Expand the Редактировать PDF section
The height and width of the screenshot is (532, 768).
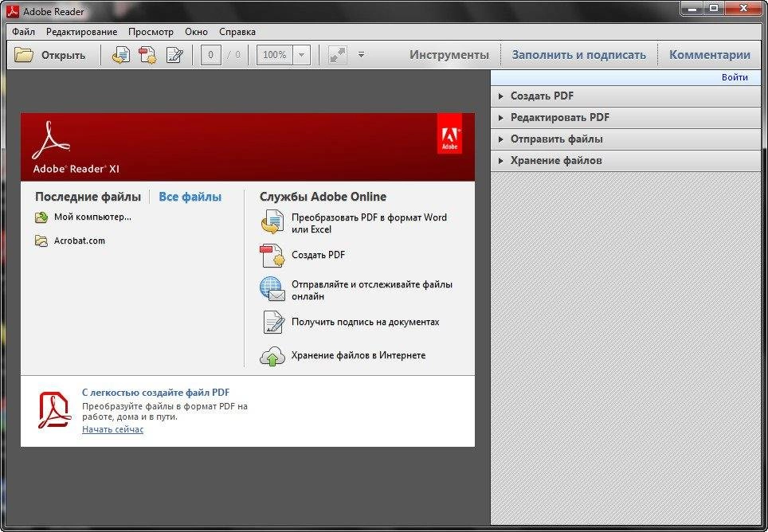click(x=626, y=117)
